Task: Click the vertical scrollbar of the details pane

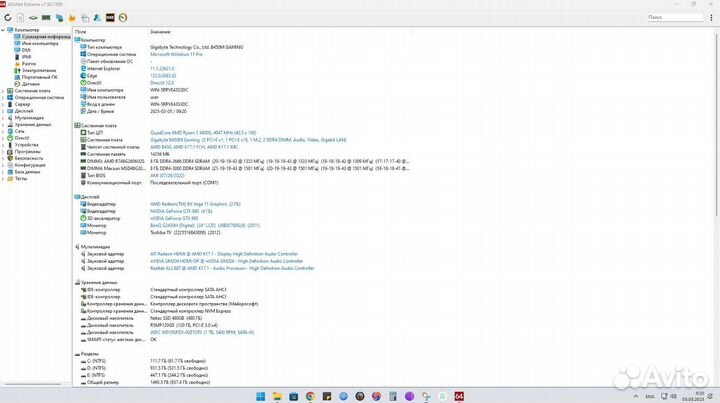Action: point(716,200)
